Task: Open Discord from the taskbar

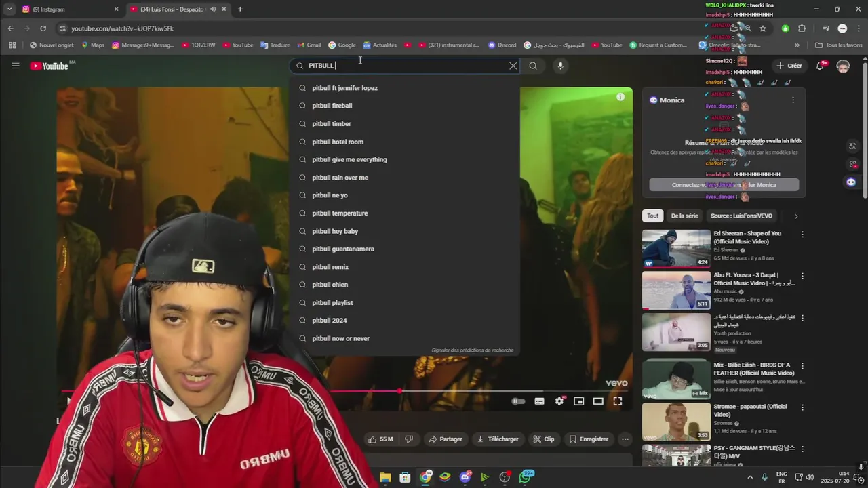Action: click(465, 477)
